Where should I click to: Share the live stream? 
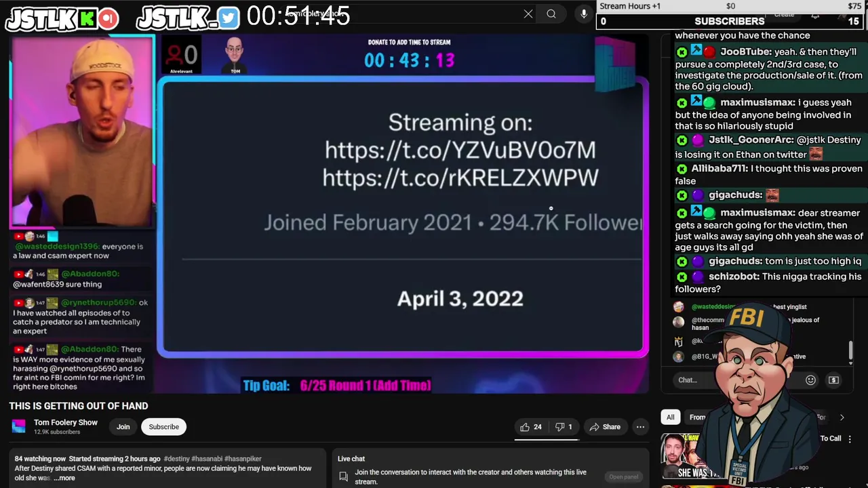coord(605,427)
